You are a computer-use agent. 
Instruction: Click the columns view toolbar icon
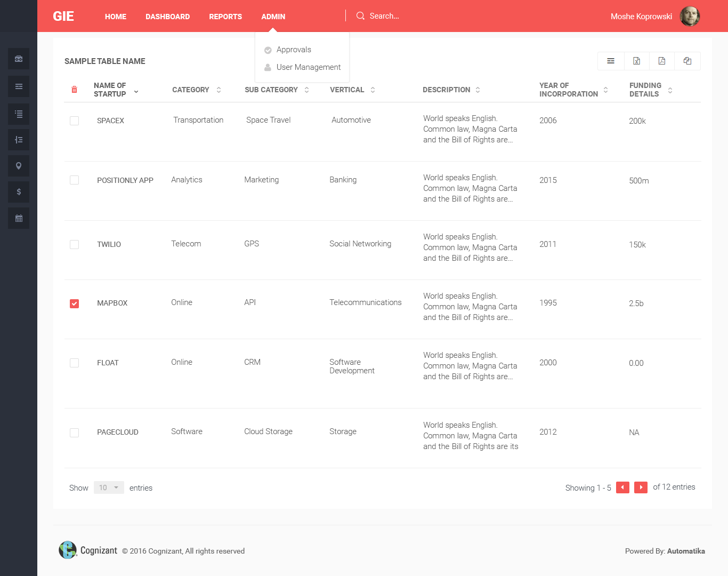(x=611, y=61)
